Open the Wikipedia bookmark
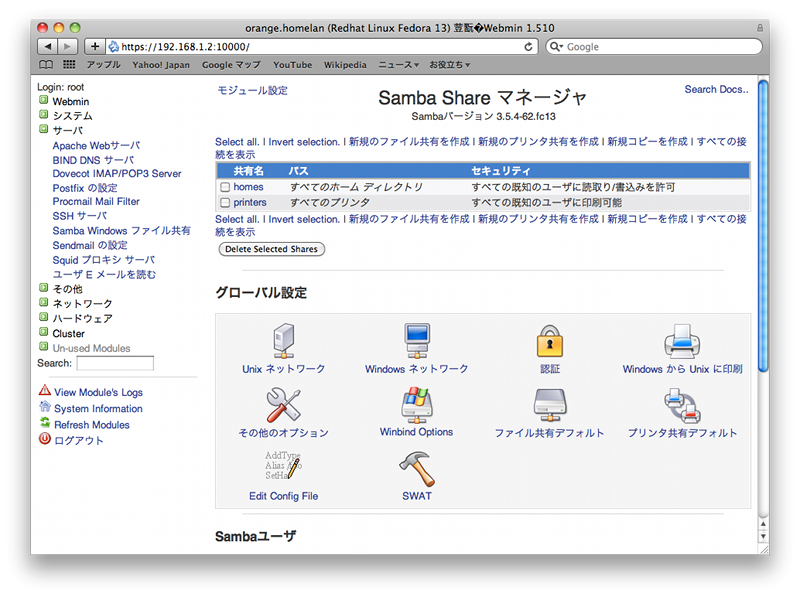 (x=344, y=65)
